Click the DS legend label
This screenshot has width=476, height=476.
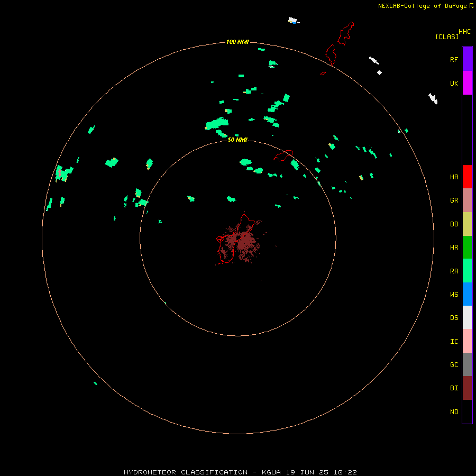454,318
